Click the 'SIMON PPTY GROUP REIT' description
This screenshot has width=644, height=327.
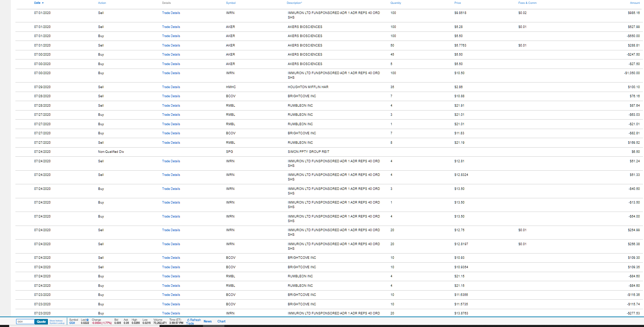[x=308, y=152]
